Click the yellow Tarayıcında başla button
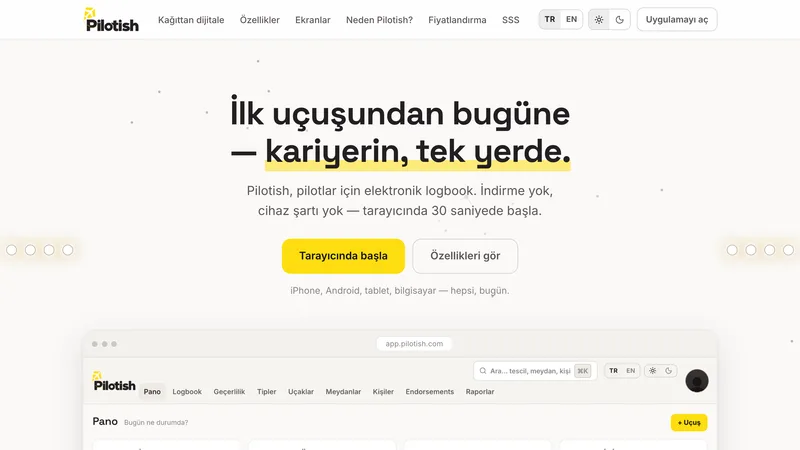 coord(343,256)
